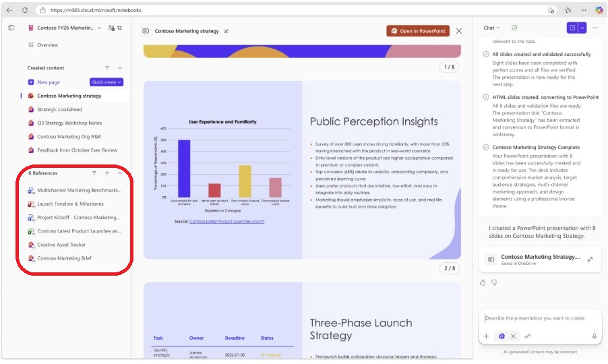Click the green shield protection icon
This screenshot has height=364, width=608.
coord(514,28)
